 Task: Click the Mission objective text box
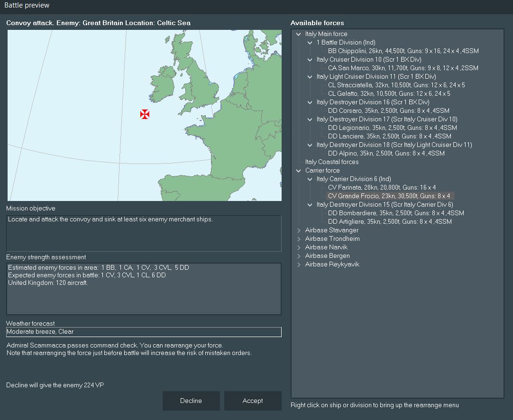(144, 233)
